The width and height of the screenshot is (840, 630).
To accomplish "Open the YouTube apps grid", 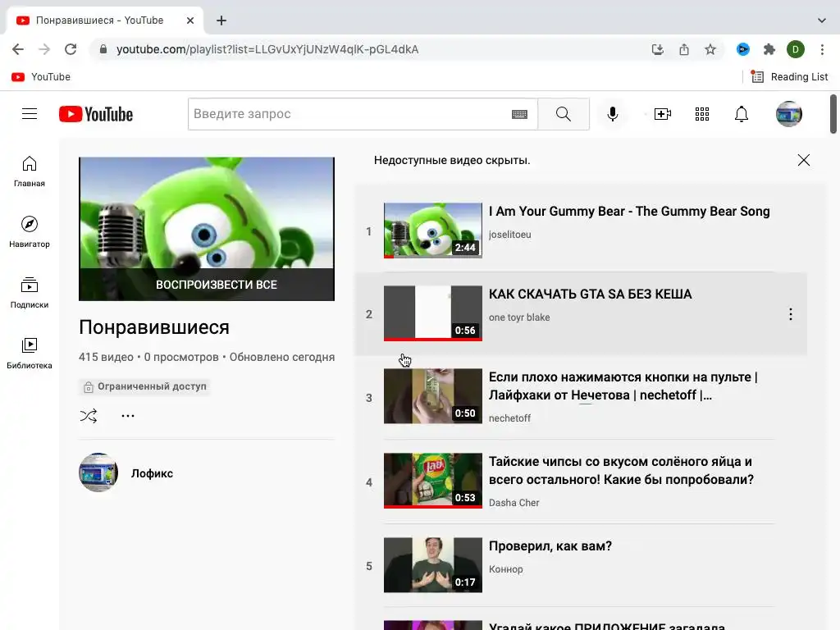I will [x=702, y=114].
